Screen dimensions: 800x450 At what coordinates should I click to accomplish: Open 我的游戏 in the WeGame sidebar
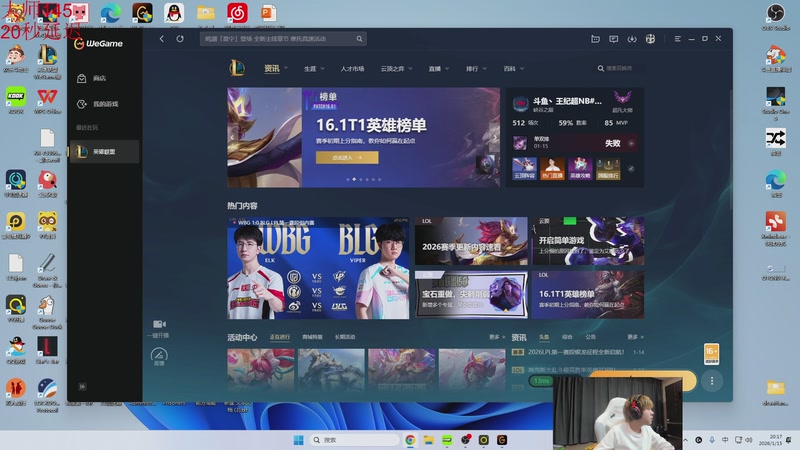click(103, 104)
